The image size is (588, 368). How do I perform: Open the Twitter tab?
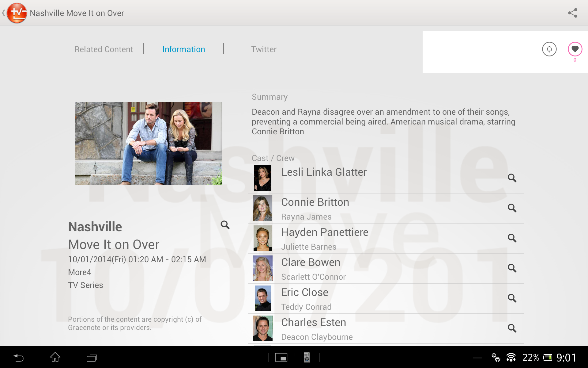tap(264, 49)
